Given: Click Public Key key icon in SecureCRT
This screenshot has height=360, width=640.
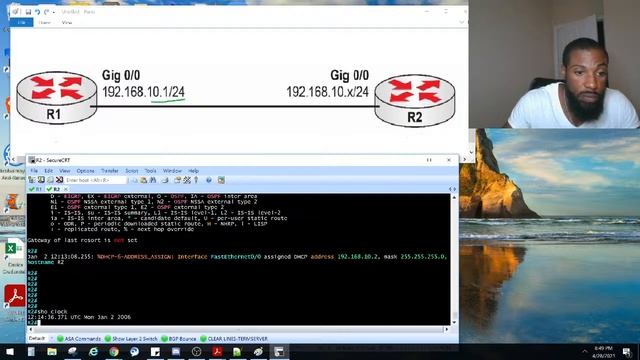Looking at the screenshot, I should (196, 180).
